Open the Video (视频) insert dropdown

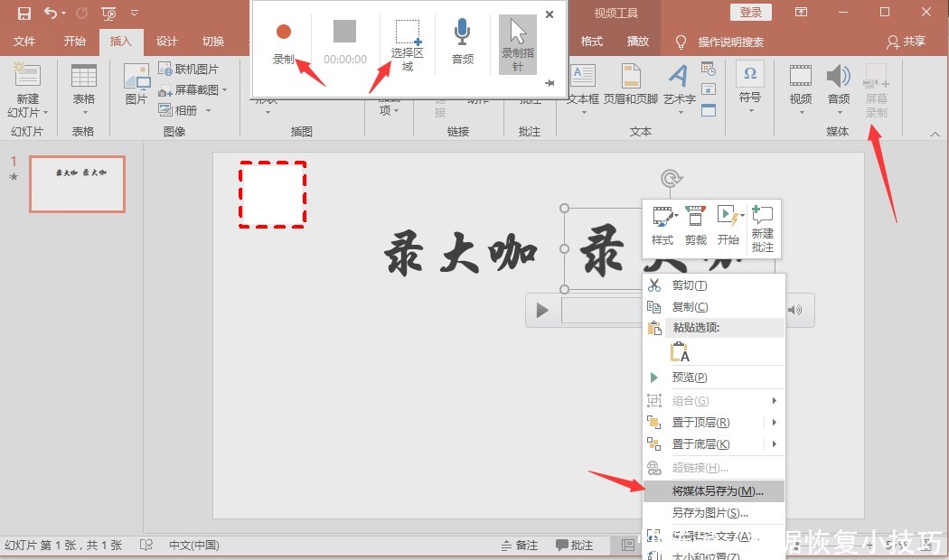[x=801, y=90]
